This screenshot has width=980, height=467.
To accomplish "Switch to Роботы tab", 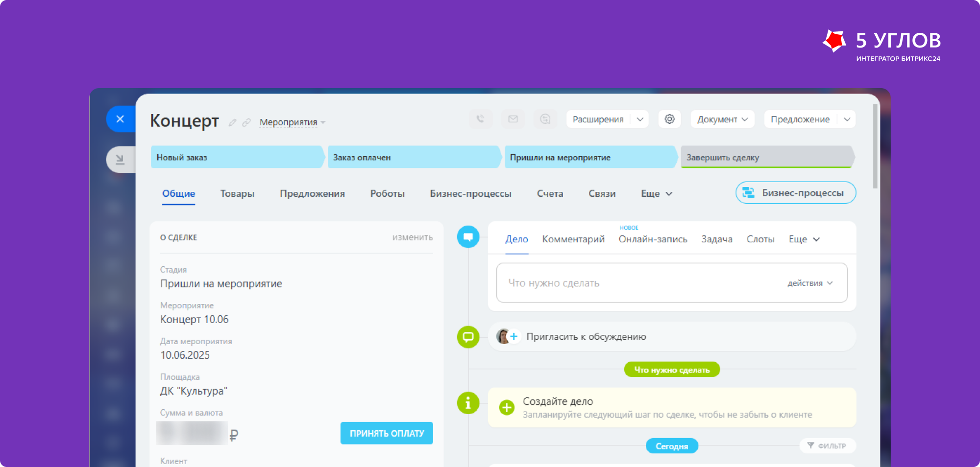I will tap(387, 194).
